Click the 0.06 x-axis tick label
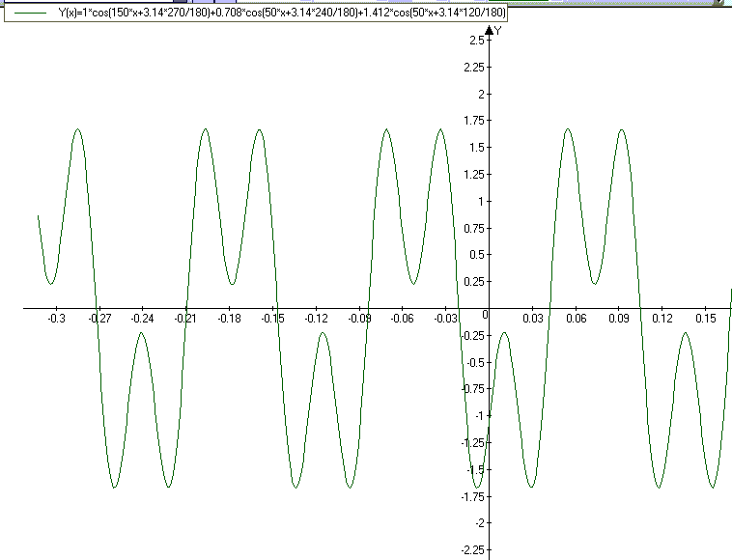 (x=577, y=319)
